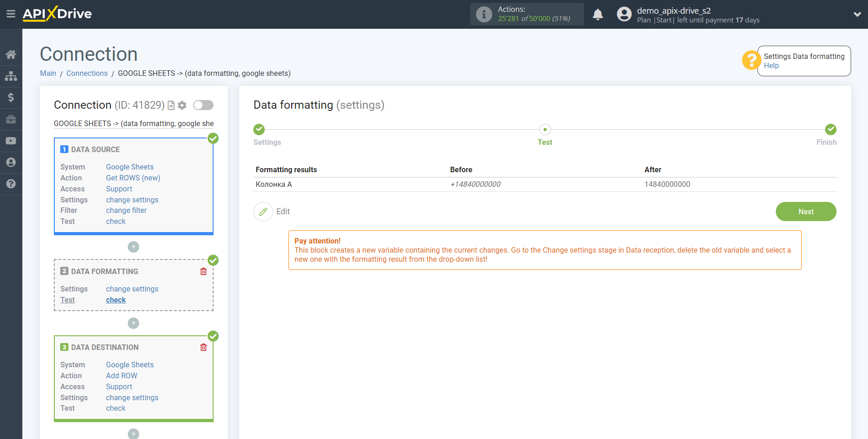Add a block after Data Source
The image size is (868, 439).
click(x=133, y=247)
